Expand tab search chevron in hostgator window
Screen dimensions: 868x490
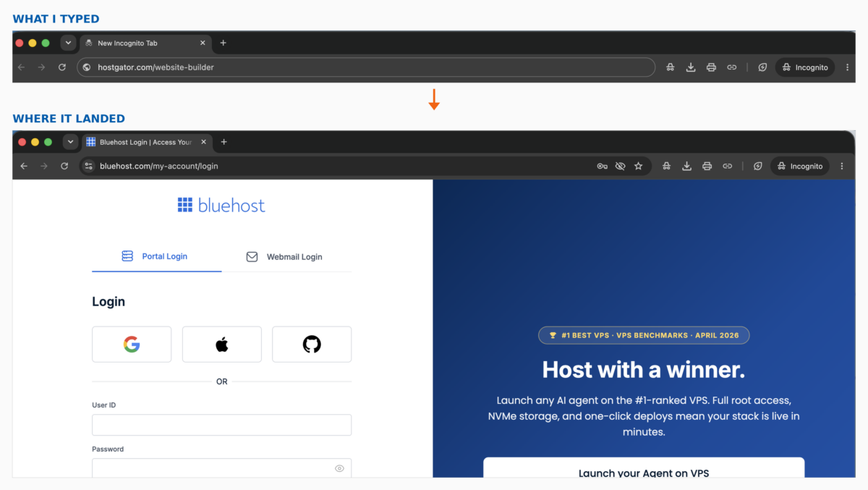pos(68,43)
